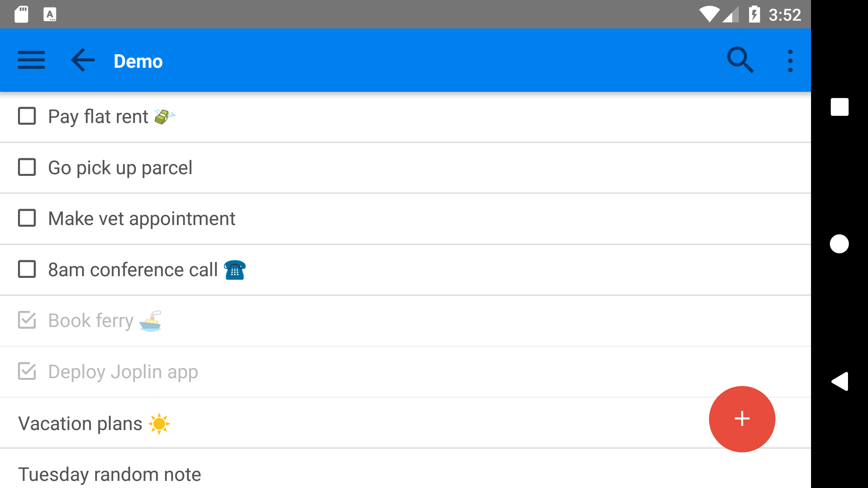Tap the Android back triangle button
This screenshot has height=488, width=868.
pos(840,381)
